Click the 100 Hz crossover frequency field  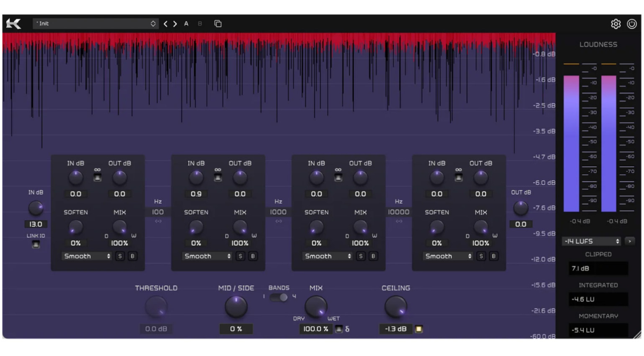click(x=158, y=212)
